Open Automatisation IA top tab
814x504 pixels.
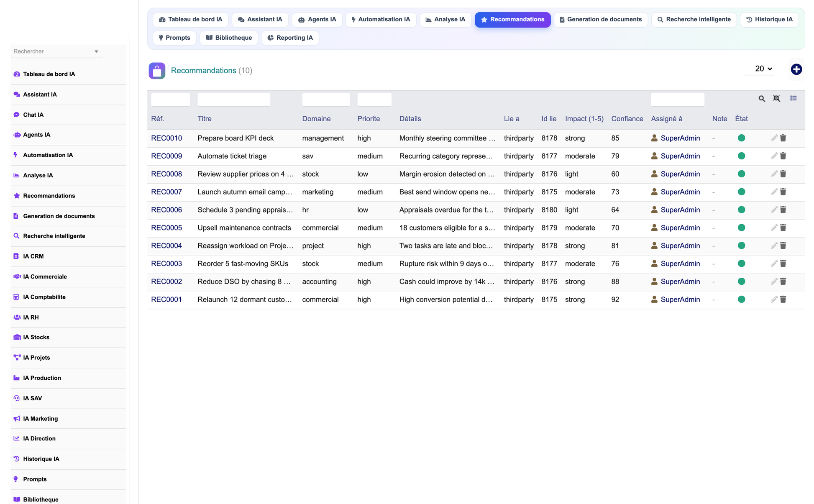pyautogui.click(x=381, y=20)
